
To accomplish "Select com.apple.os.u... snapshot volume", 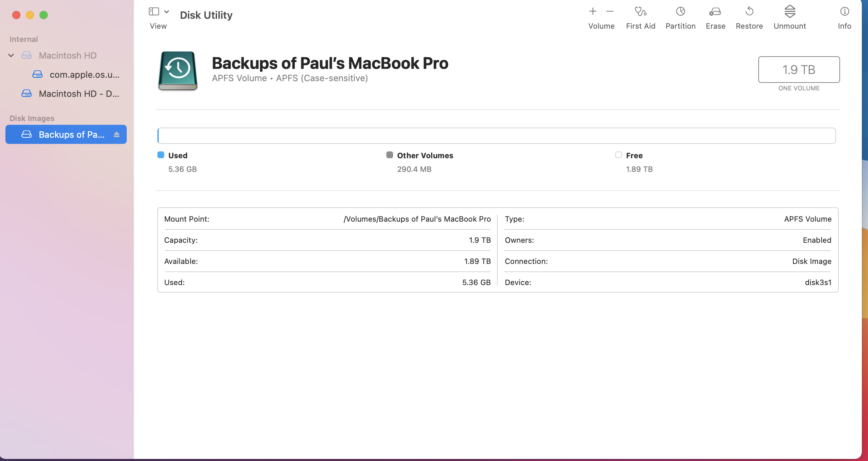I will coord(84,74).
